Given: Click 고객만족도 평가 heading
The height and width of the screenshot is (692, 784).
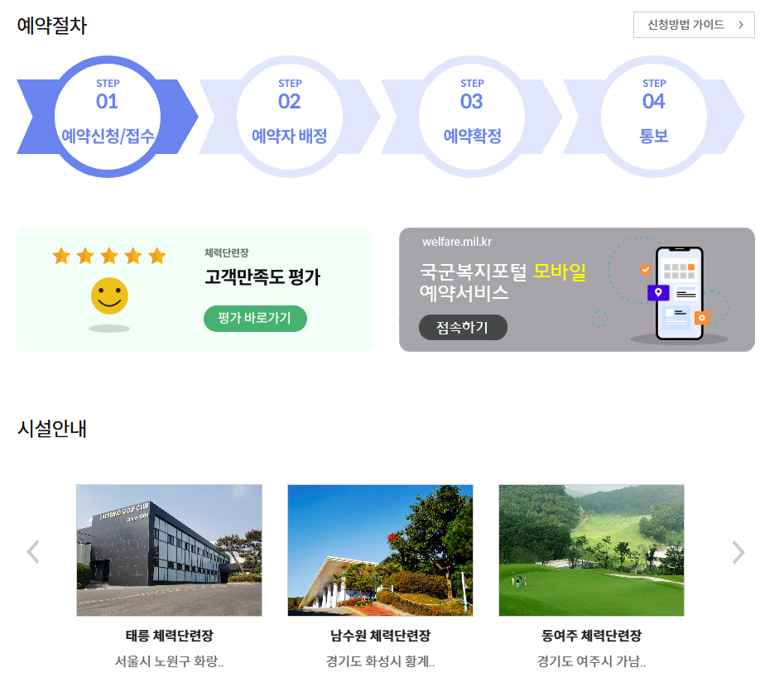Looking at the screenshot, I should (262, 276).
